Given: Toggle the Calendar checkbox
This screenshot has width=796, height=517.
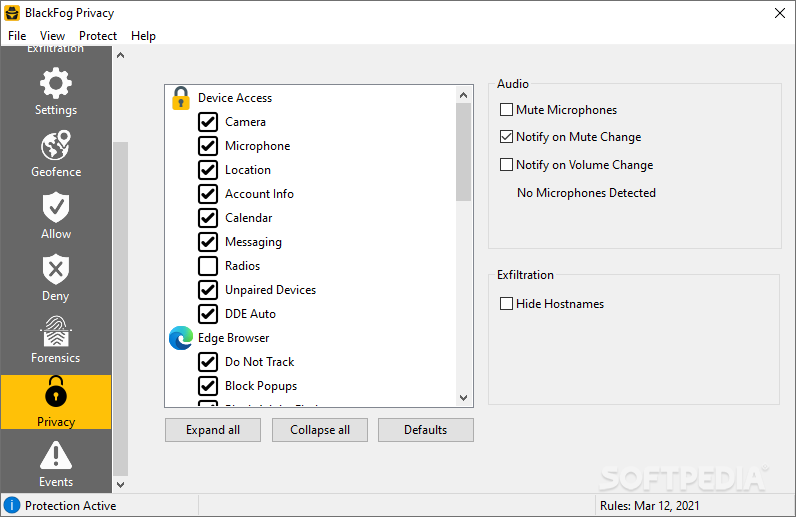Looking at the screenshot, I should coord(208,218).
